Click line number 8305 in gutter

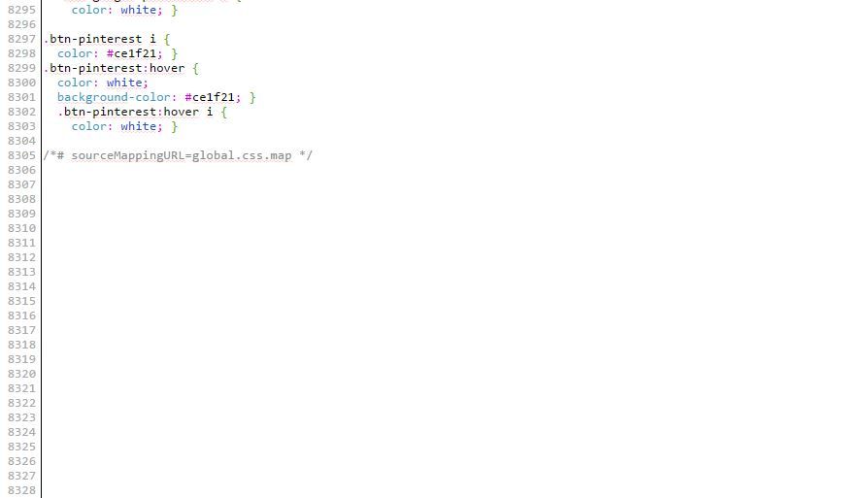[21, 155]
